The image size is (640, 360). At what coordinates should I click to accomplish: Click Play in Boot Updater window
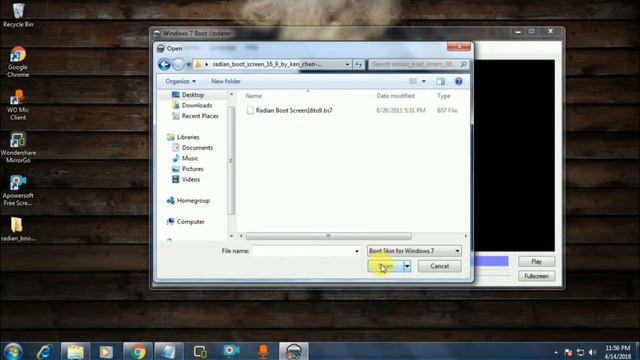[x=536, y=261]
